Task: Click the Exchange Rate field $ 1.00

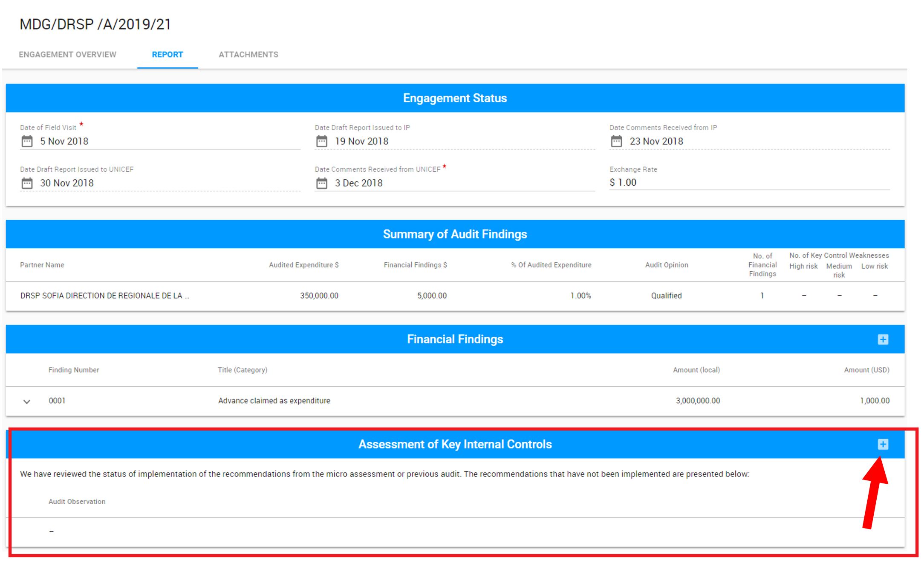Action: (x=750, y=183)
